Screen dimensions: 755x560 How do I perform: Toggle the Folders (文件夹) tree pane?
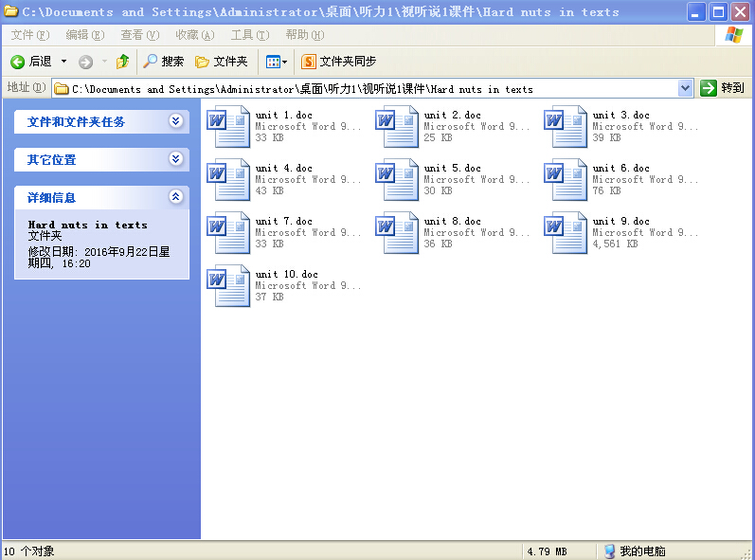tap(221, 62)
